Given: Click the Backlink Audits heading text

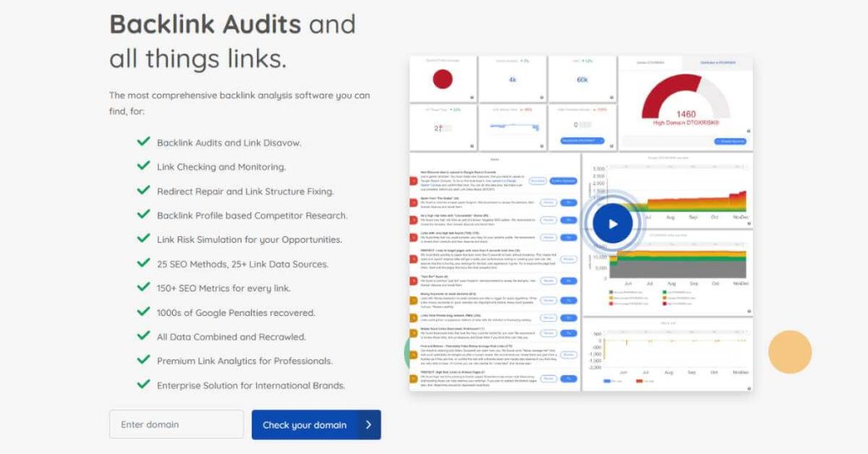Looking at the screenshot, I should pos(205,23).
